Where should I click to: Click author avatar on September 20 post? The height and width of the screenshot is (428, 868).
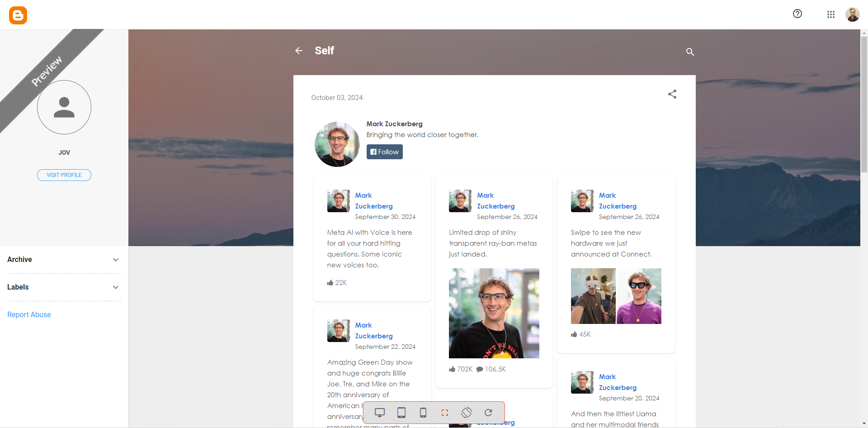582,382
